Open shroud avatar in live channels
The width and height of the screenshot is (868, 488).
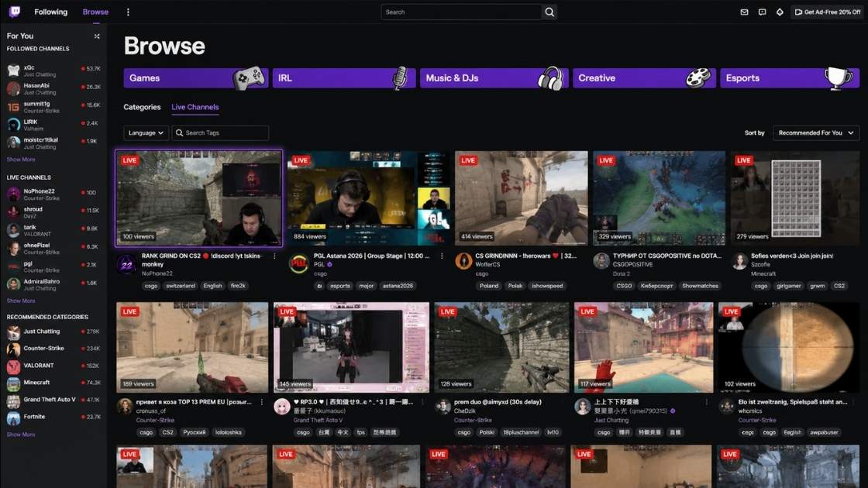(x=13, y=212)
